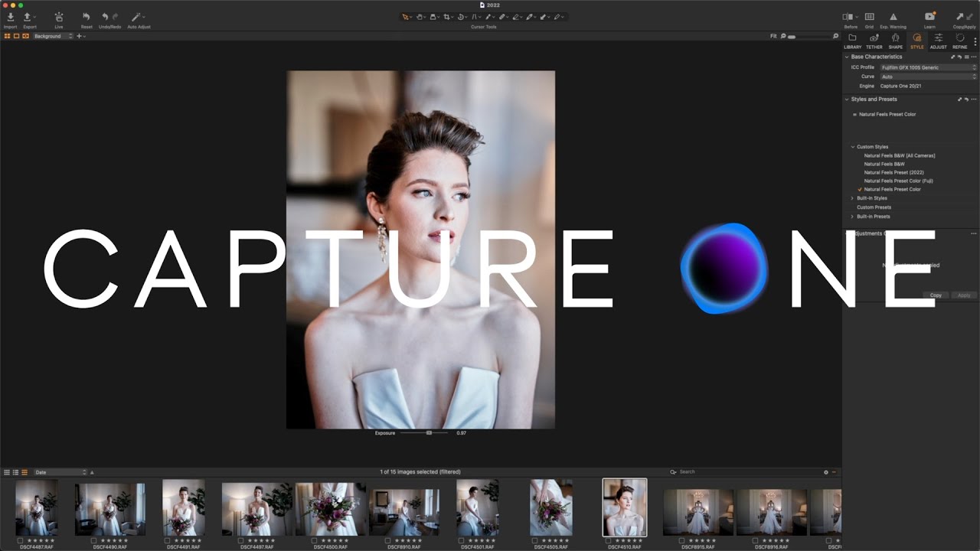
Task: Select thumbnail DSCF8915.RAF
Action: (x=698, y=513)
